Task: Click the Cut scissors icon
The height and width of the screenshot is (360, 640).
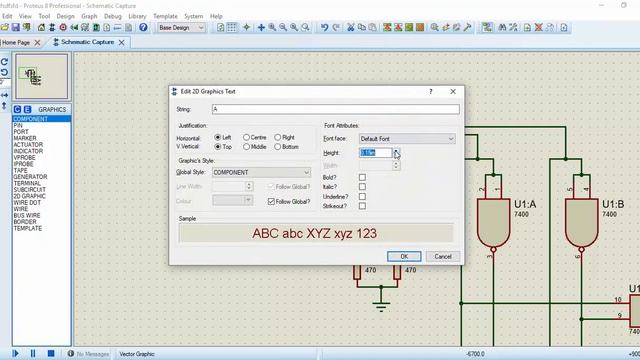Action: click(x=351, y=27)
